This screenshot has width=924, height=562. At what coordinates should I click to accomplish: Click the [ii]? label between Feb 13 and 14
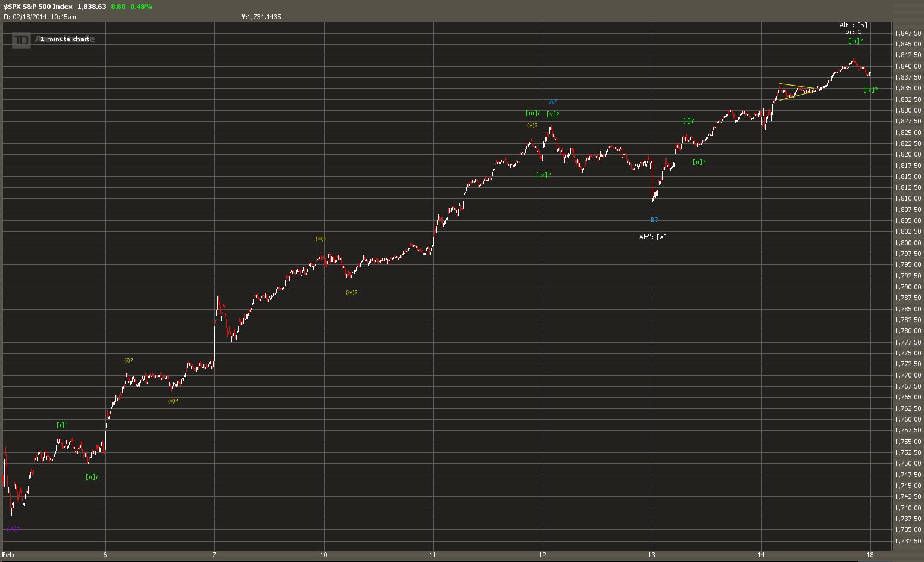point(699,161)
